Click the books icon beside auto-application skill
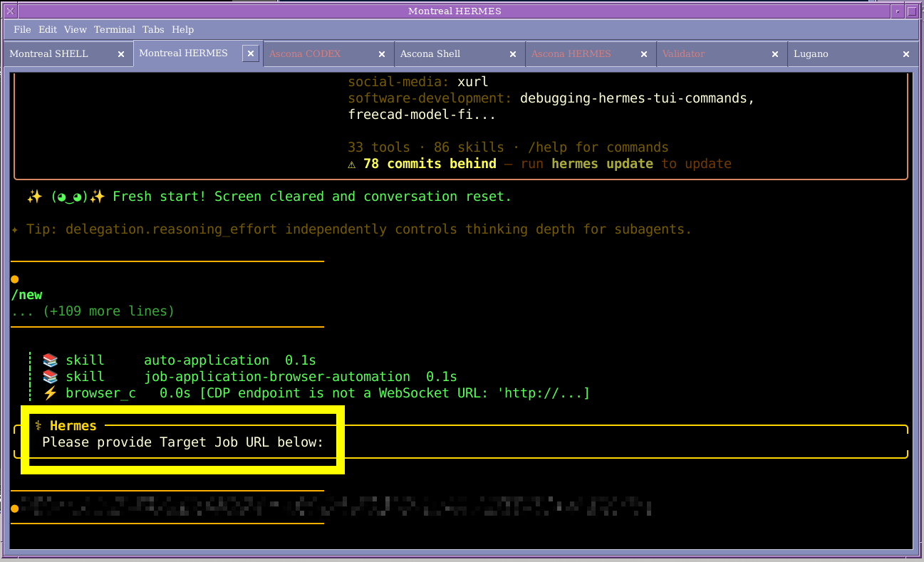Viewport: 924px width, 562px height. point(50,360)
